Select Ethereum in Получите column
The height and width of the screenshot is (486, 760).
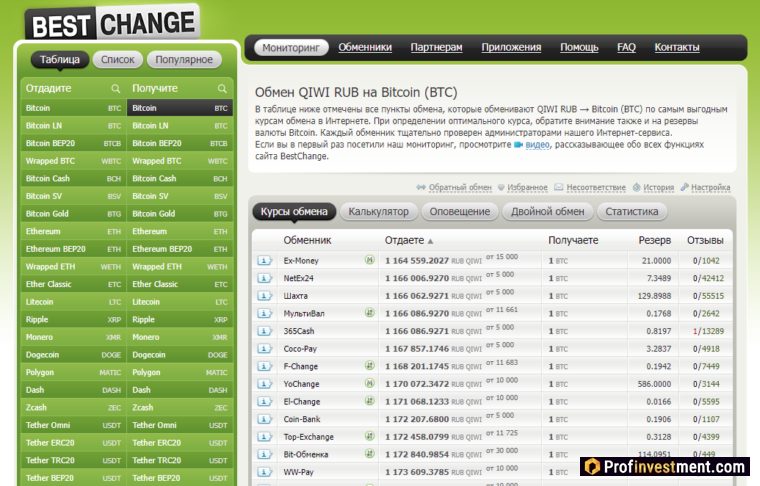point(180,232)
